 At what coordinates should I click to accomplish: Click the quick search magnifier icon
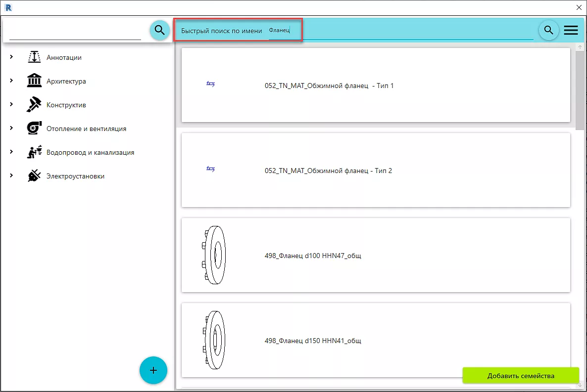(x=548, y=30)
